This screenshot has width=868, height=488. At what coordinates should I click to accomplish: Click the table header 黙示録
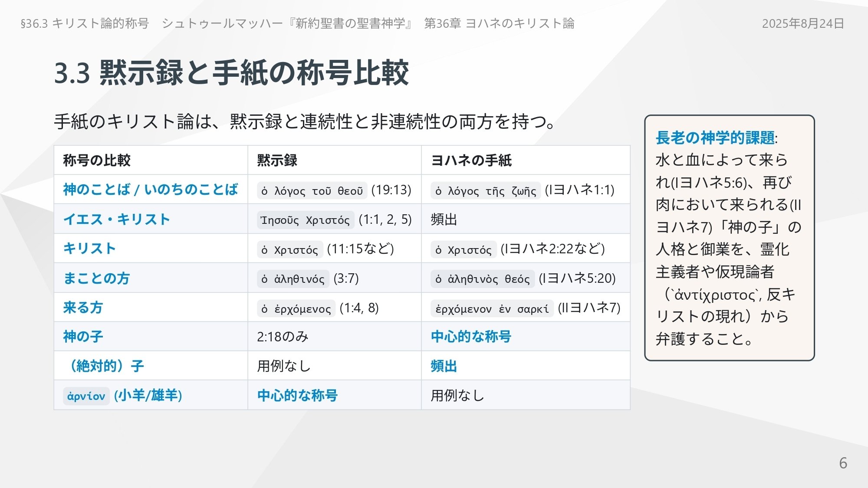(277, 160)
